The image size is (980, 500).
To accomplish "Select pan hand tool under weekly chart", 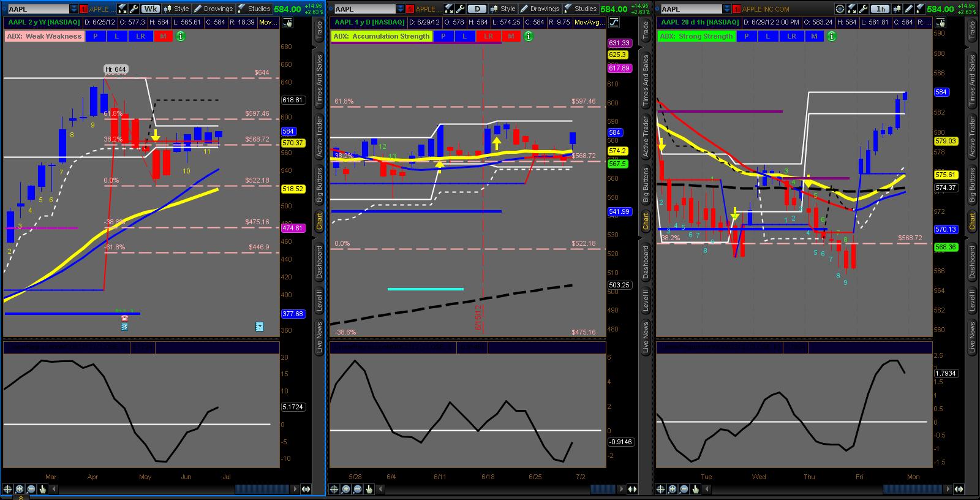I will pyautogui.click(x=42, y=489).
